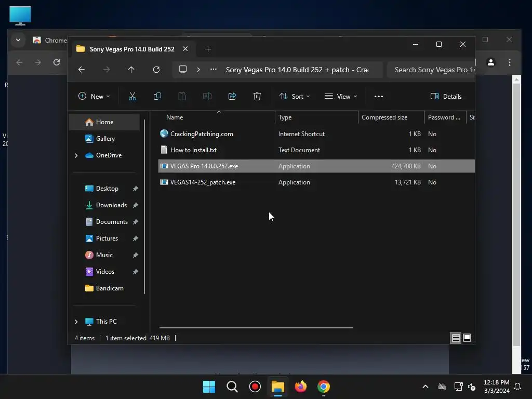Add a new File Explorer tab
The image size is (532, 399).
(208, 49)
